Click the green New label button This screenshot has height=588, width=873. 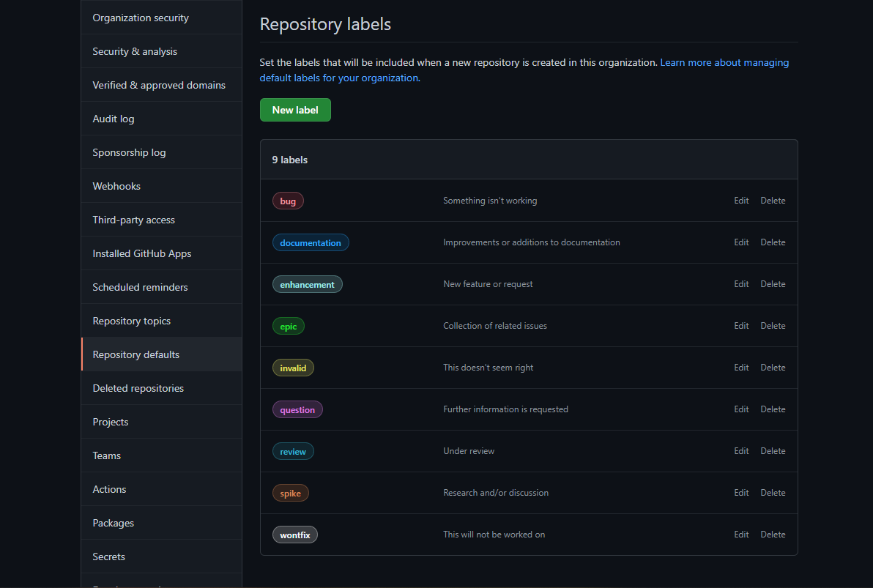coord(295,110)
